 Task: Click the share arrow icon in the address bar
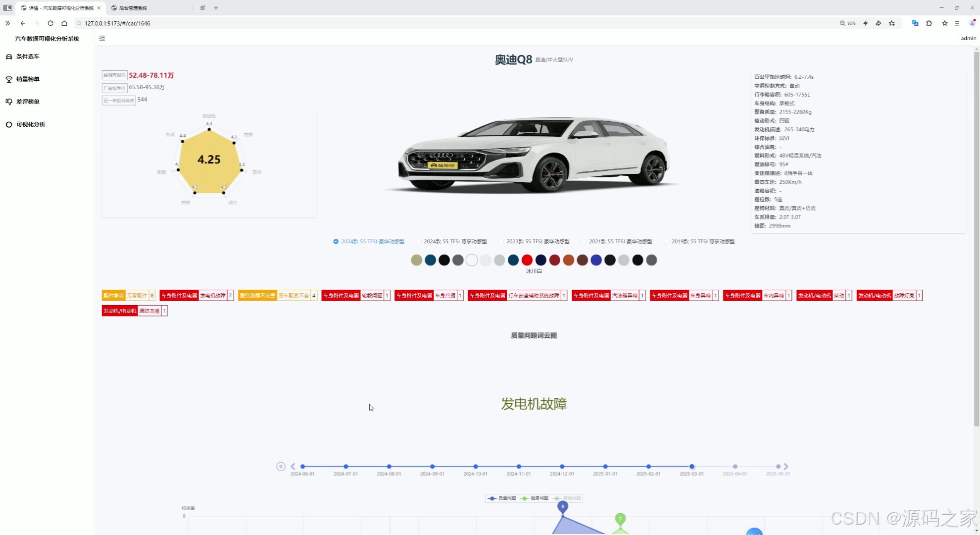(879, 23)
